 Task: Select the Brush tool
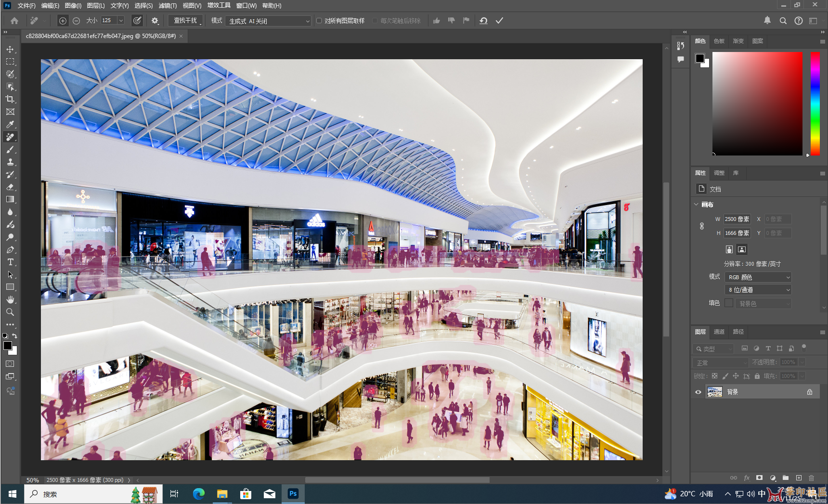point(10,149)
